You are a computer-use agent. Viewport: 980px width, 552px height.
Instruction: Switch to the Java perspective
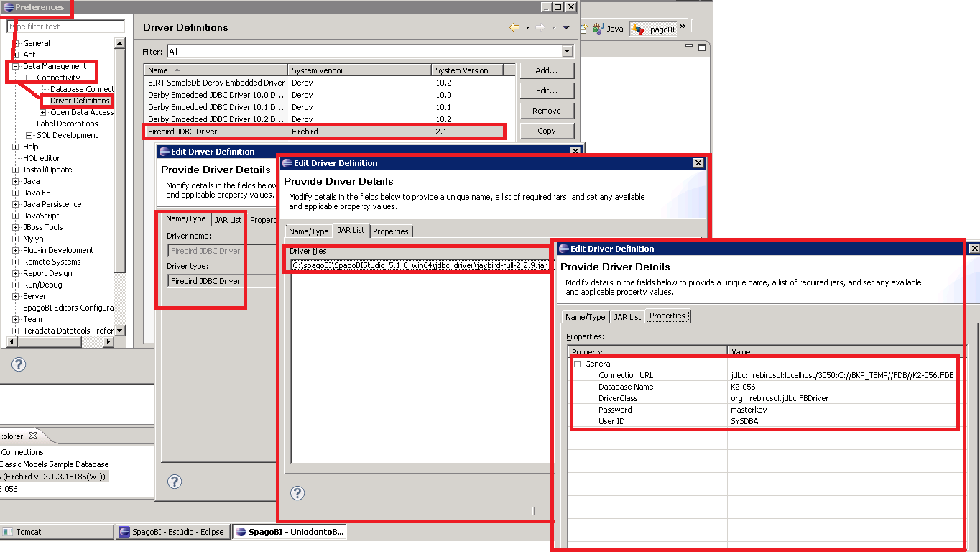609,28
